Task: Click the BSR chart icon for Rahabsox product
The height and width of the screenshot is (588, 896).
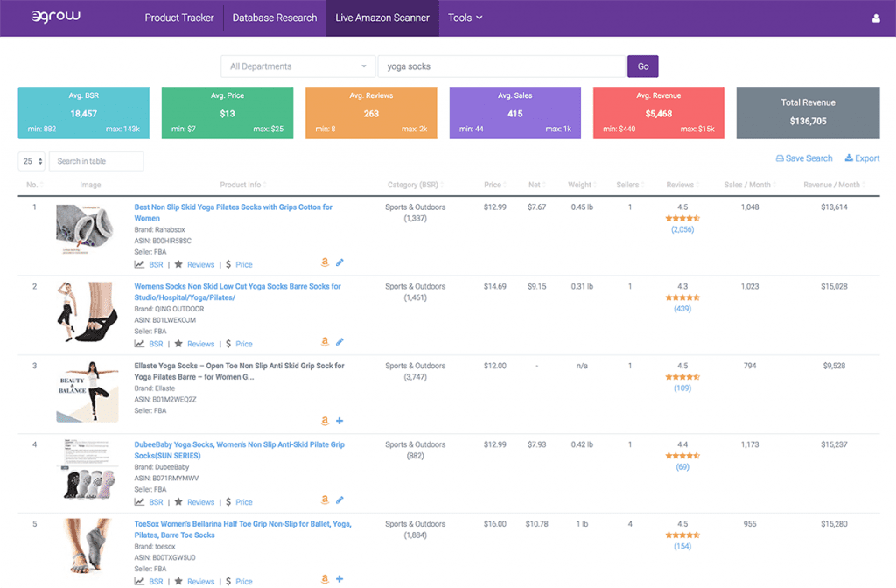Action: [x=139, y=264]
